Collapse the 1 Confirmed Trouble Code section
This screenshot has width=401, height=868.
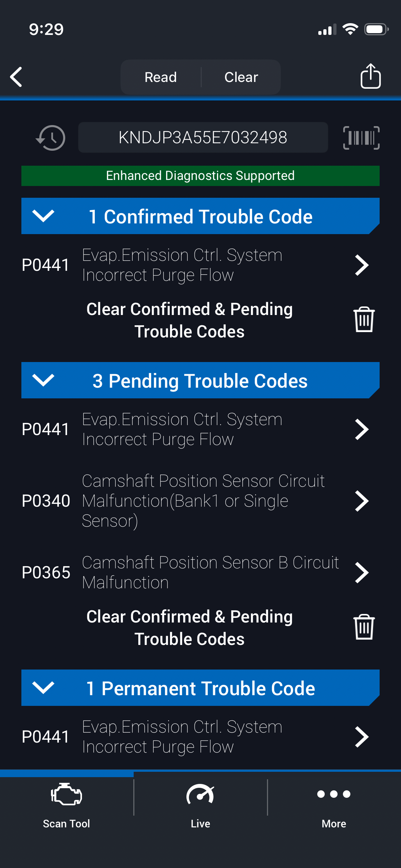point(43,216)
